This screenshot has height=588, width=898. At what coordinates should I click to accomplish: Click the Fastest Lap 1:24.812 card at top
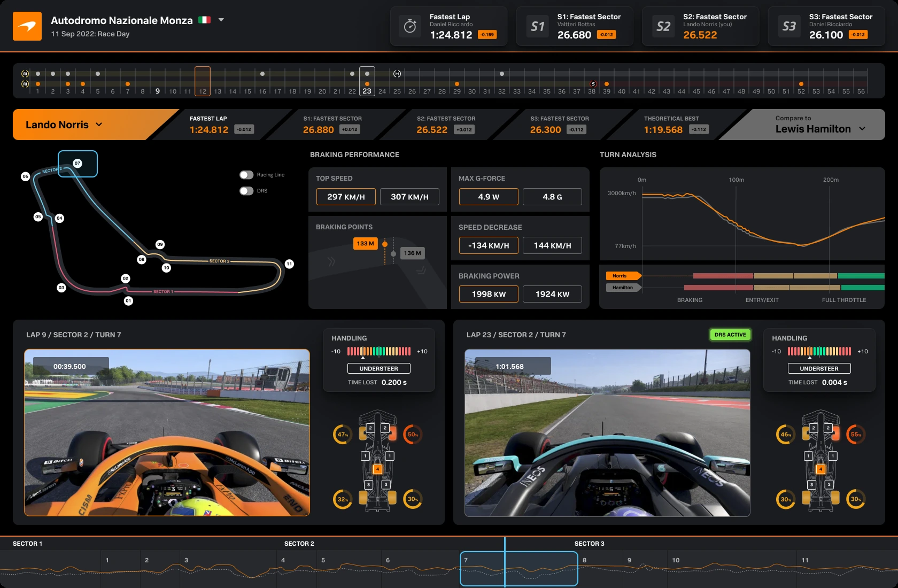click(448, 26)
